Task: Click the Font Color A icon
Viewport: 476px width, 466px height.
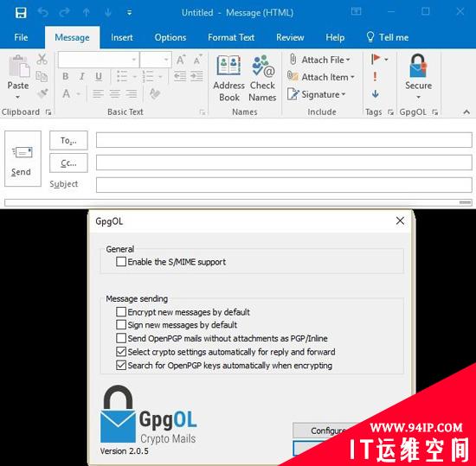Action: coord(66,93)
